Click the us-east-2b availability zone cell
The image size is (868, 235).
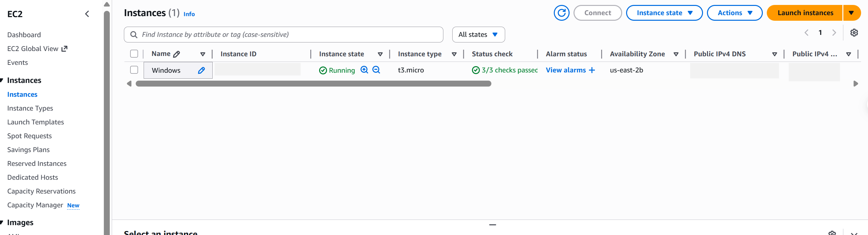coord(626,70)
